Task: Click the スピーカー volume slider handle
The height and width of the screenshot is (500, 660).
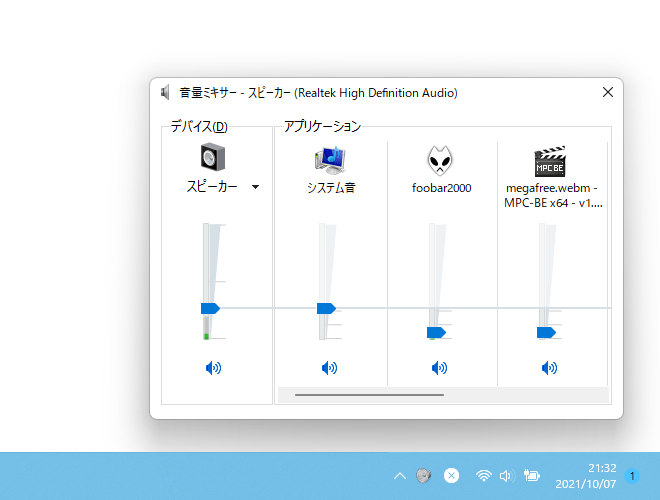Action: coord(210,309)
